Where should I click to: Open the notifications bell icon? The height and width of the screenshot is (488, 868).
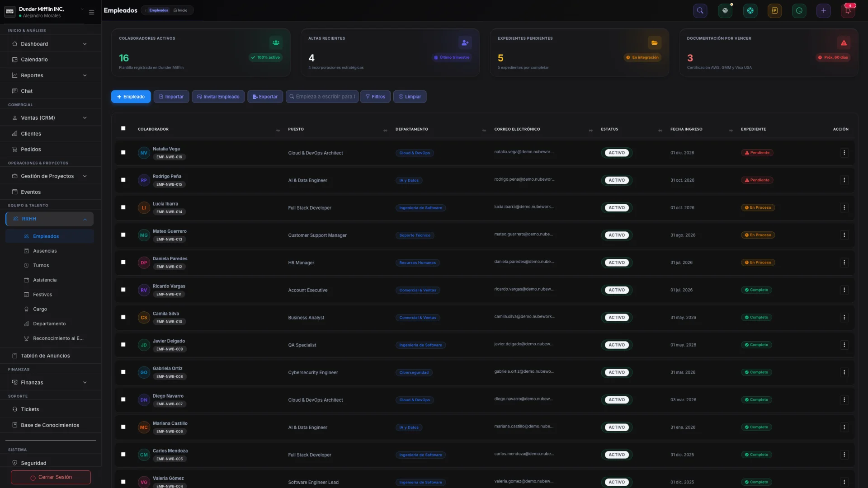[848, 10]
